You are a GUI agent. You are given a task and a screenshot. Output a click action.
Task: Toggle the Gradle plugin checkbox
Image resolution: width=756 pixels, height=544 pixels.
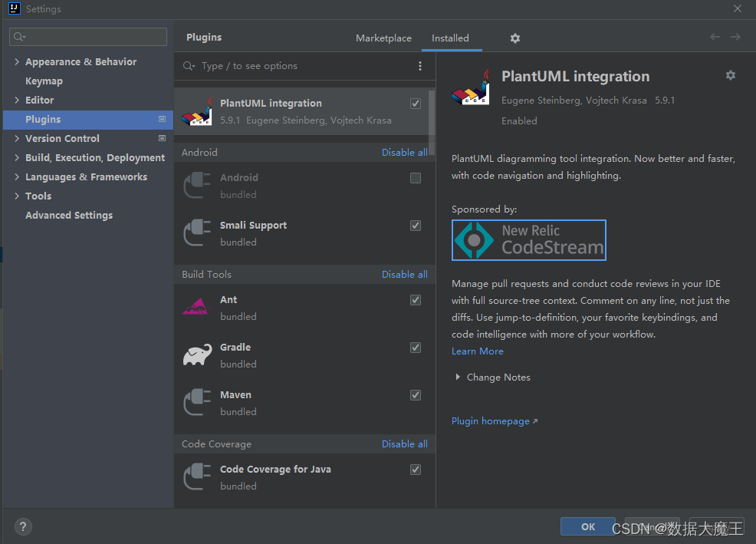pos(416,348)
